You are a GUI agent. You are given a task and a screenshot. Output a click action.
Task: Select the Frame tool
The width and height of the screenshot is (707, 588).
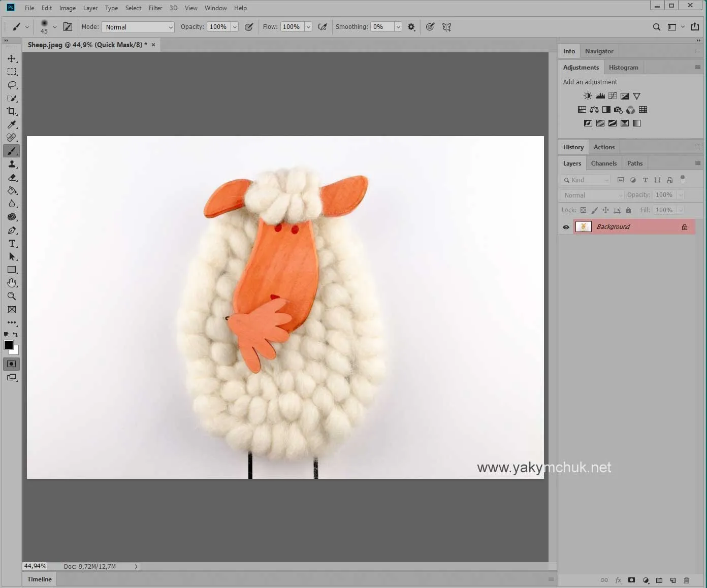[12, 309]
